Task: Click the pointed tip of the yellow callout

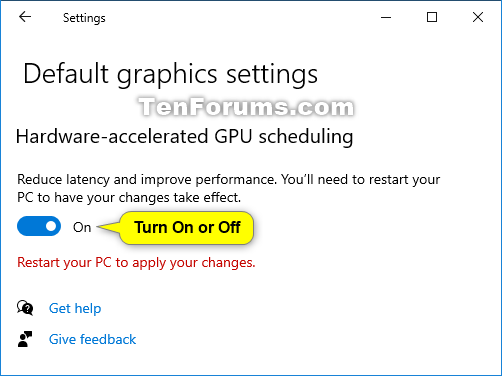Action: 99,227
